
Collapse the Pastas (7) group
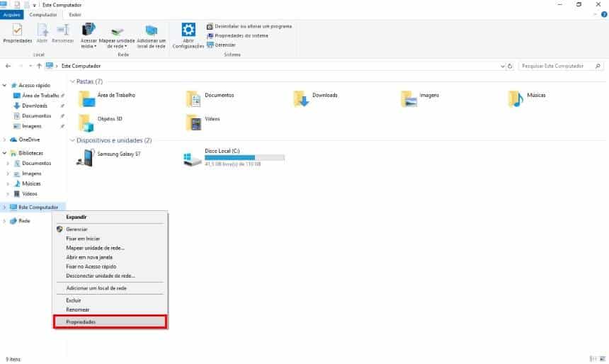coord(72,81)
